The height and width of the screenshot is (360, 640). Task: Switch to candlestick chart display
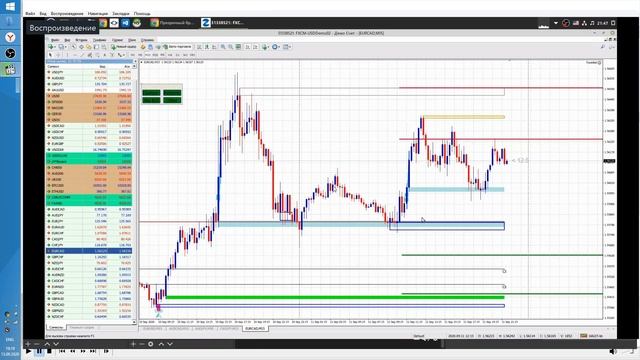click(x=206, y=47)
